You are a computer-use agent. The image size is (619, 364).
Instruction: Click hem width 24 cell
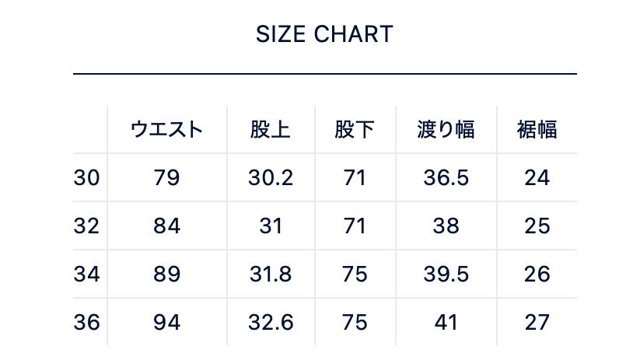537,178
